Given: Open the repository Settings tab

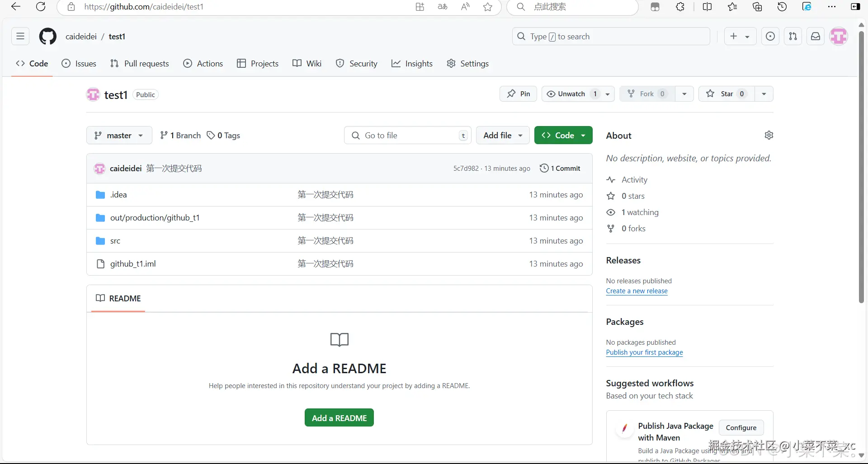Looking at the screenshot, I should click(x=467, y=64).
